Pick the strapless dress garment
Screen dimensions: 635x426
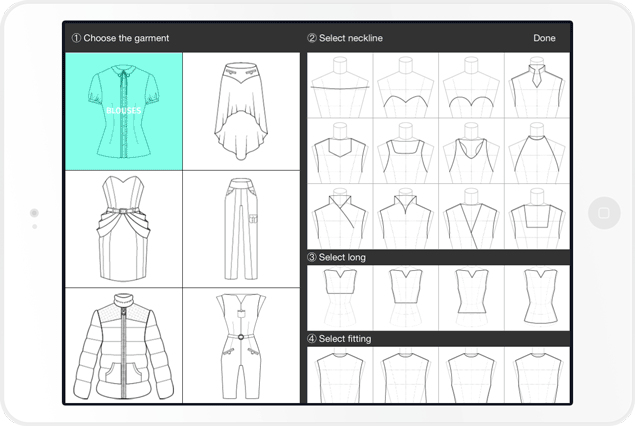pos(124,229)
